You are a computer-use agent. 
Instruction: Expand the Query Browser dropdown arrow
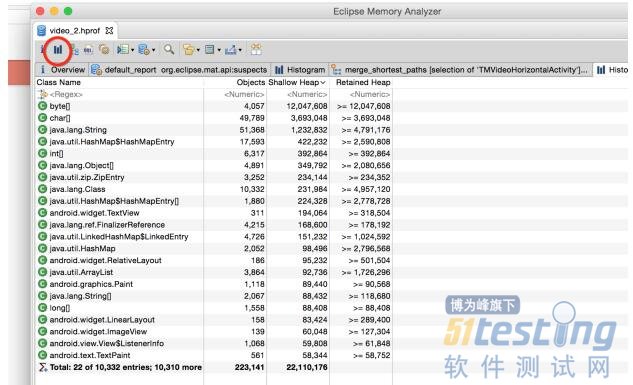154,50
